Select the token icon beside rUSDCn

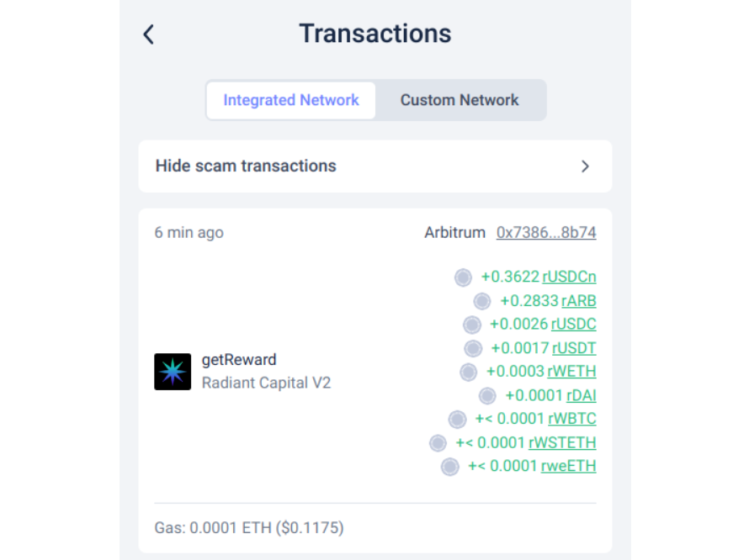(x=463, y=277)
